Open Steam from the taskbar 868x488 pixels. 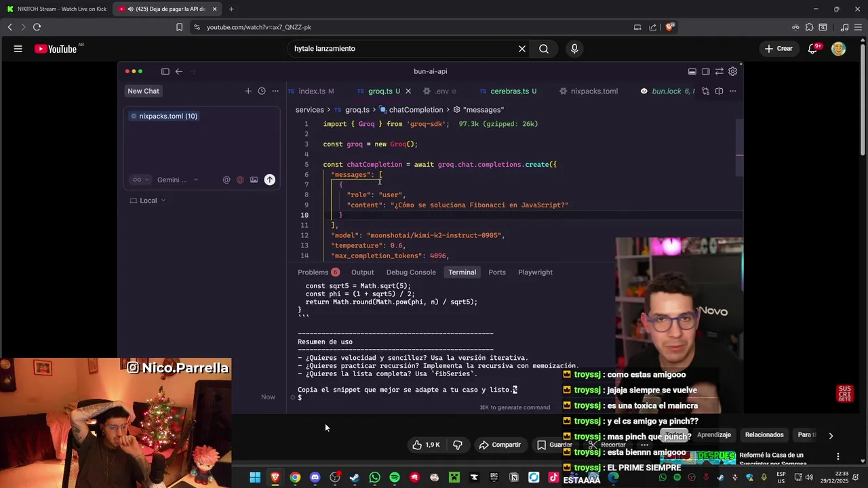point(355,477)
